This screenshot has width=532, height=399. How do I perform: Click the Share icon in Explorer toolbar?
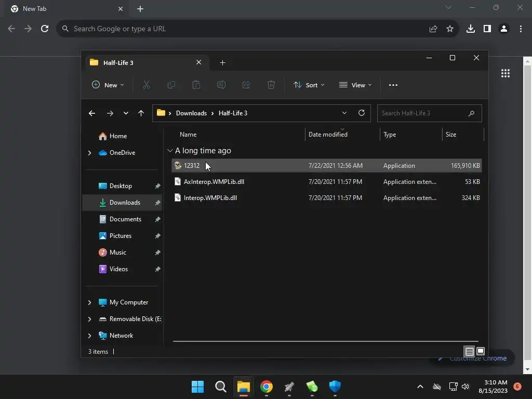[x=246, y=85]
